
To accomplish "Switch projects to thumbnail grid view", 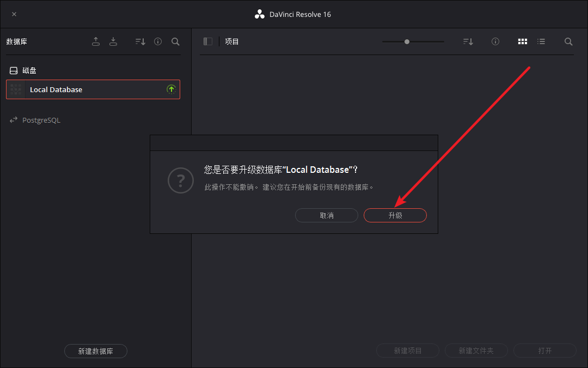I will [522, 41].
